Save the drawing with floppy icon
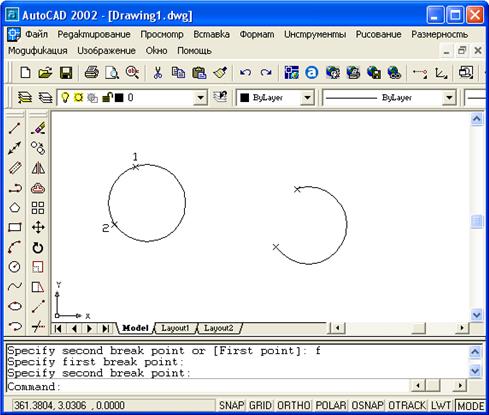Viewport: 489px width, 415px height. (66, 72)
